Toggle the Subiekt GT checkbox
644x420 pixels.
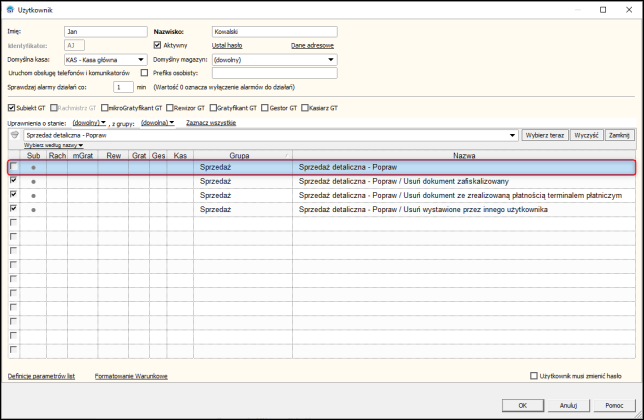click(x=12, y=108)
